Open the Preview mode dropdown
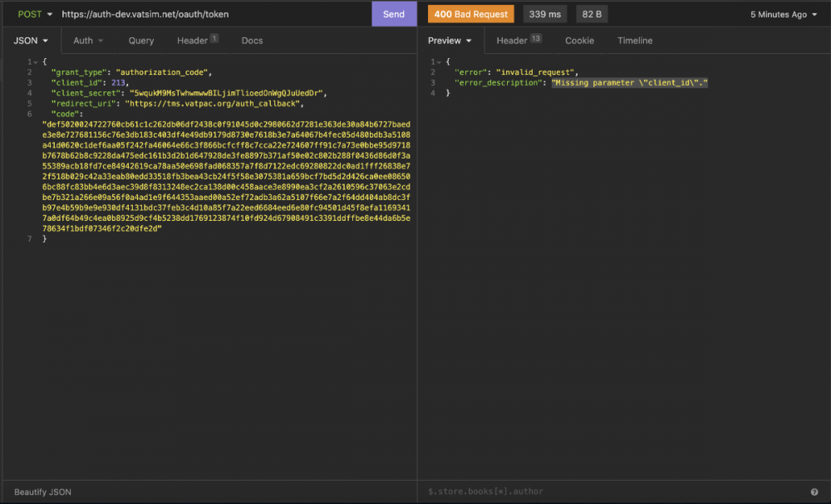The image size is (831, 504). [450, 41]
